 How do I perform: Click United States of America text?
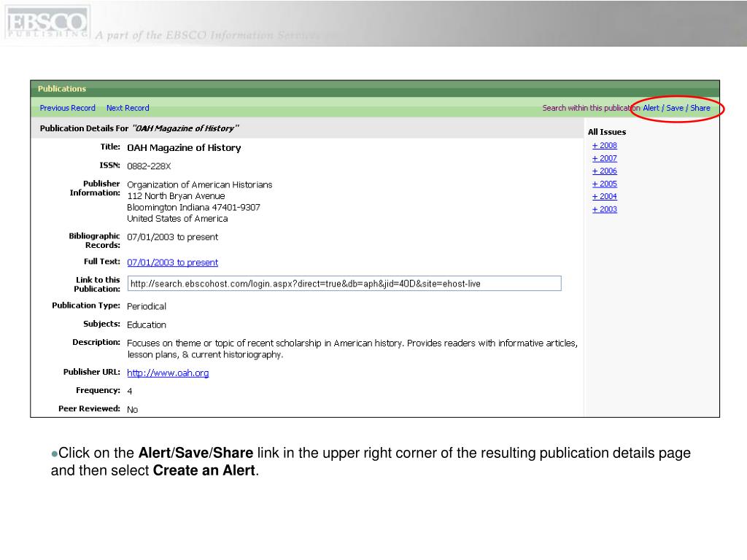pyautogui.click(x=177, y=219)
